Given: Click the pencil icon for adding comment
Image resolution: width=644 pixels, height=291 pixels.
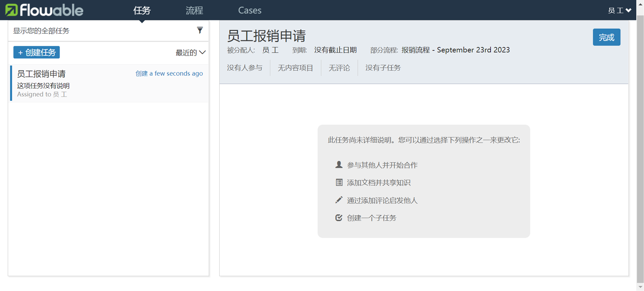Looking at the screenshot, I should pos(339,200).
